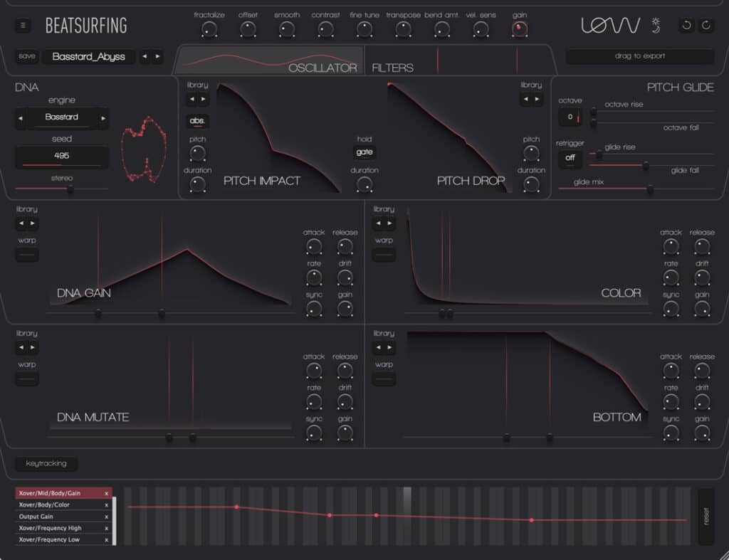729x560 pixels.
Task: Select the previous preset arrow
Action: point(145,56)
